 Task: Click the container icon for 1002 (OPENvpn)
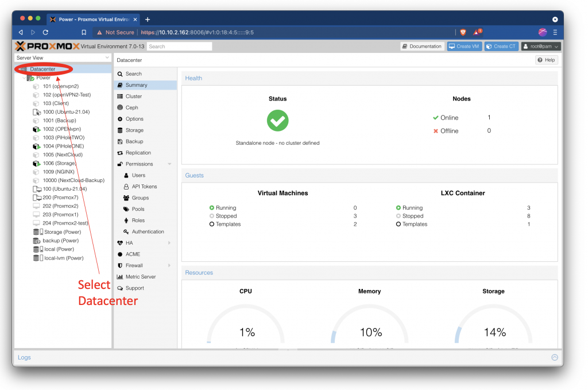tap(36, 129)
